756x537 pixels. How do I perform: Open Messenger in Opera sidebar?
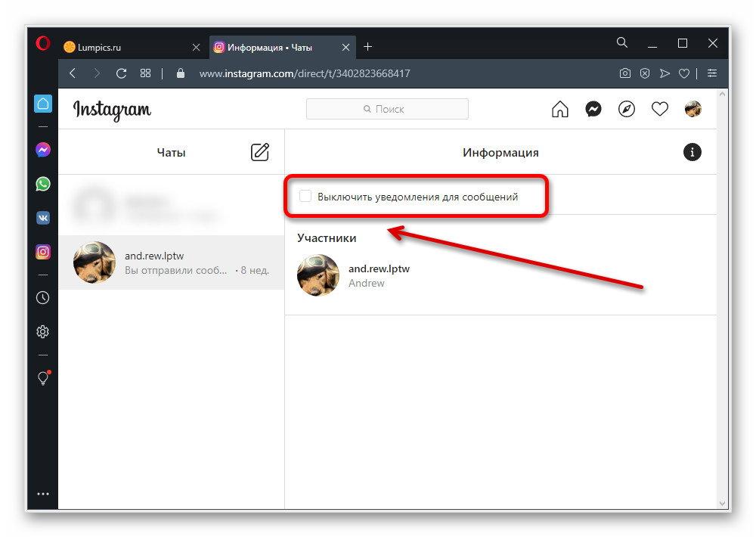[x=43, y=150]
